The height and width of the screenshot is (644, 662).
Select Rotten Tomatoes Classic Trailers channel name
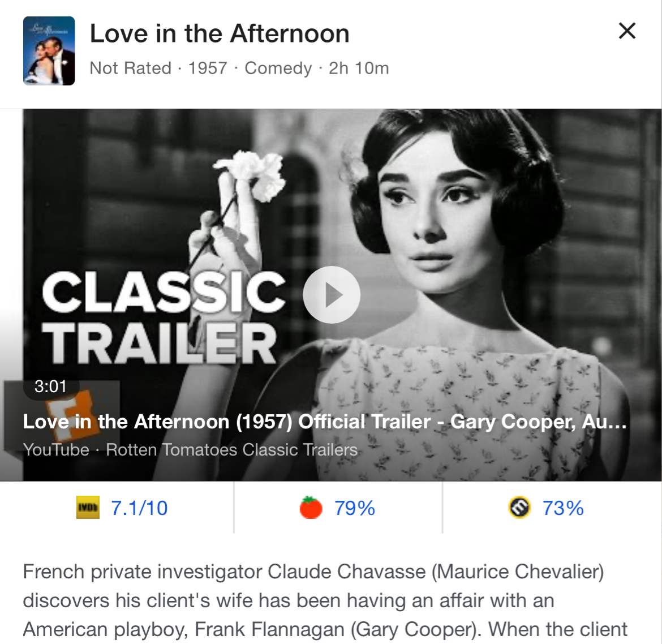coord(232,450)
